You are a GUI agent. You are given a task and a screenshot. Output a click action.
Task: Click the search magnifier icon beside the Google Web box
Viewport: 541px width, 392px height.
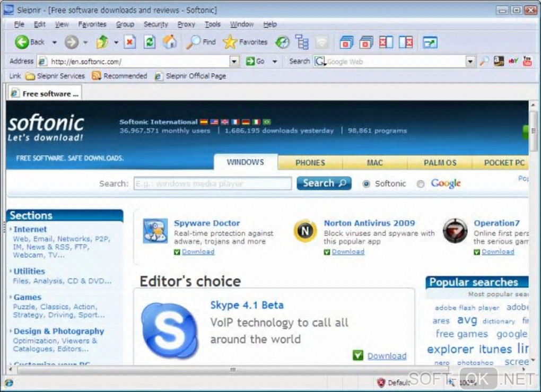coord(484,62)
